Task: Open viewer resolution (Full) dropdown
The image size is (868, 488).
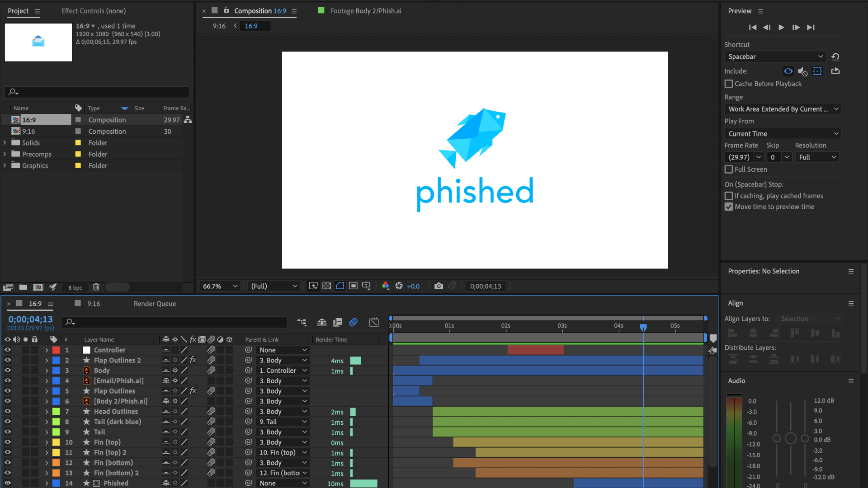Action: coord(274,286)
